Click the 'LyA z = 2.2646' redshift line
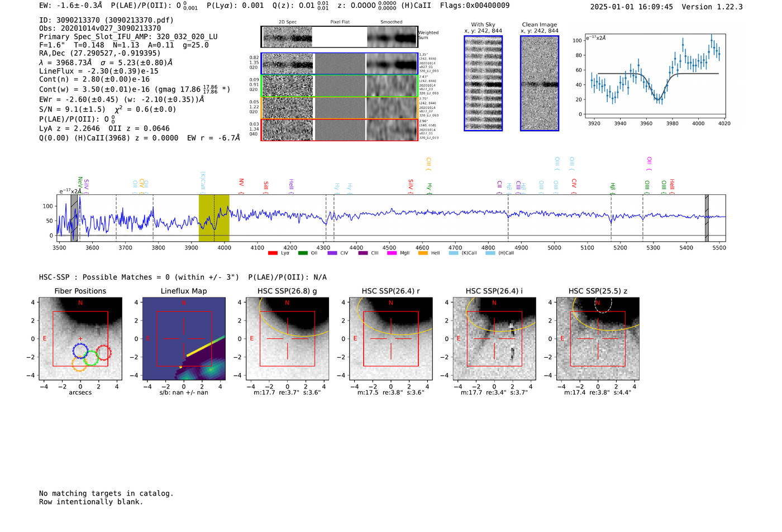This screenshot has width=782, height=532. (x=104, y=128)
